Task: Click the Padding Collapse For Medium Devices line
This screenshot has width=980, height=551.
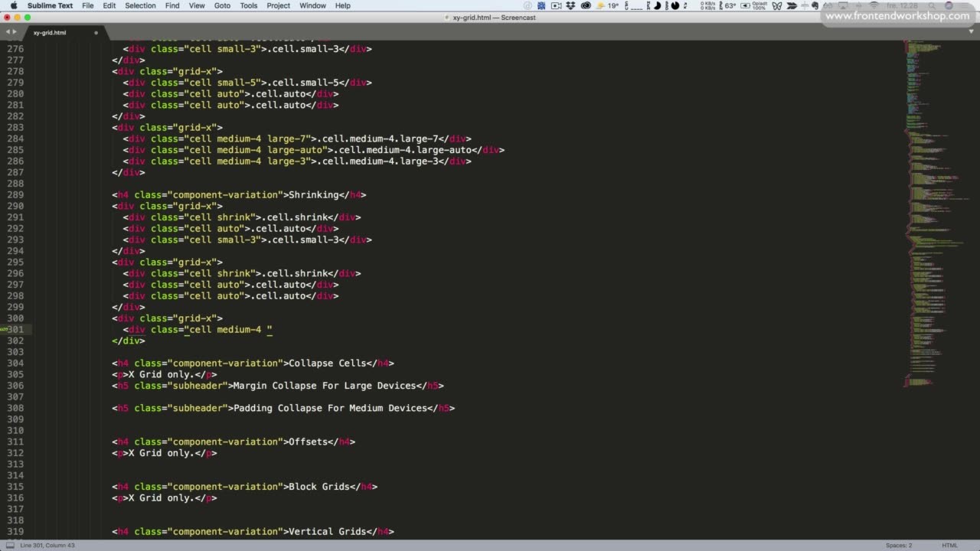Action: (283, 408)
